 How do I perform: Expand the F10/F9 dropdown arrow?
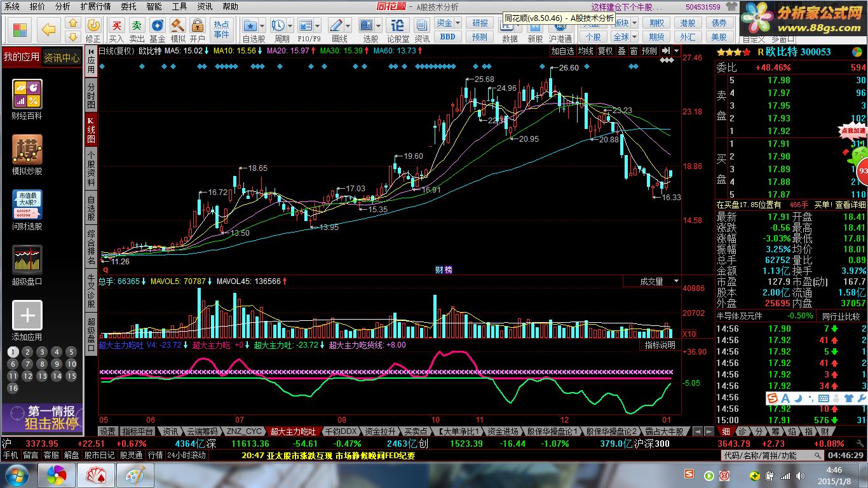(316, 25)
